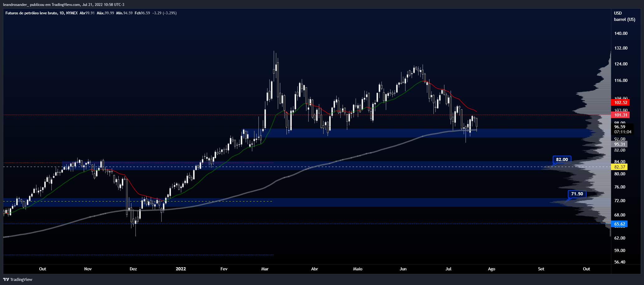Image resolution: width=644 pixels, height=285 pixels.
Task: Click the 2022 label on the time axis
Action: 181,269
